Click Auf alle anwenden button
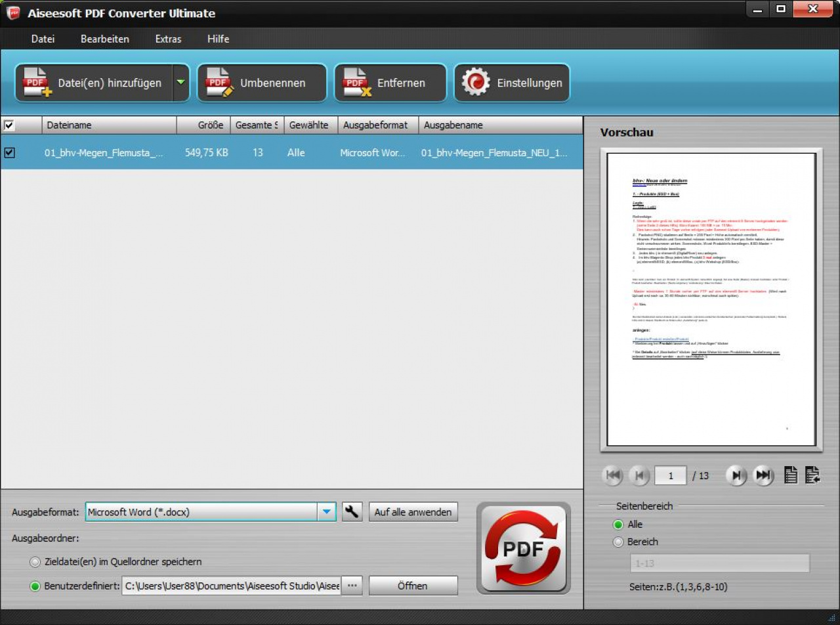840x625 pixels. (x=413, y=512)
